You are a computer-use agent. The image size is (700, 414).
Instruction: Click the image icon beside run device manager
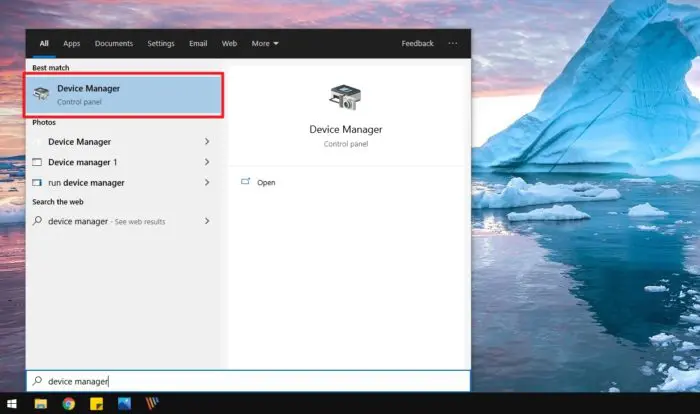click(37, 183)
